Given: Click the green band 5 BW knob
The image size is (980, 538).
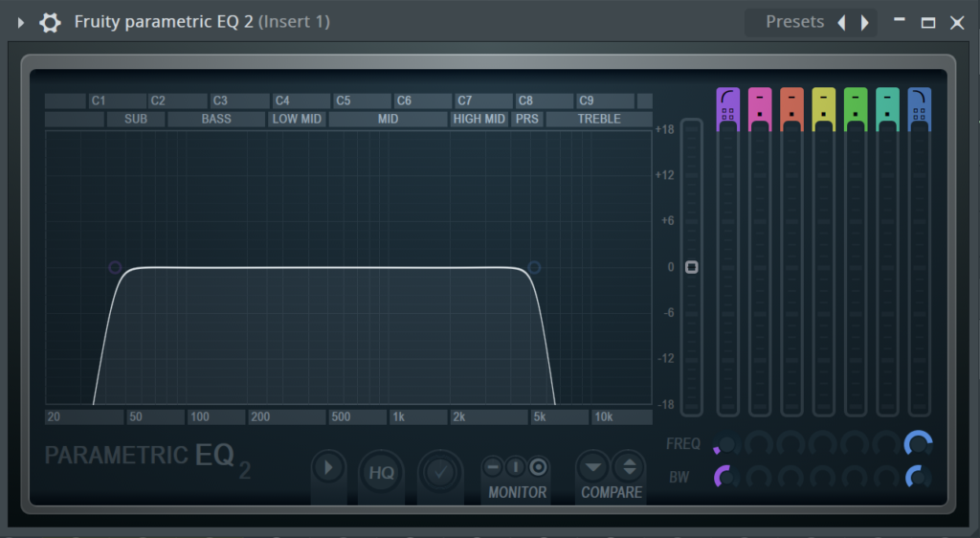Looking at the screenshot, I should click(855, 478).
